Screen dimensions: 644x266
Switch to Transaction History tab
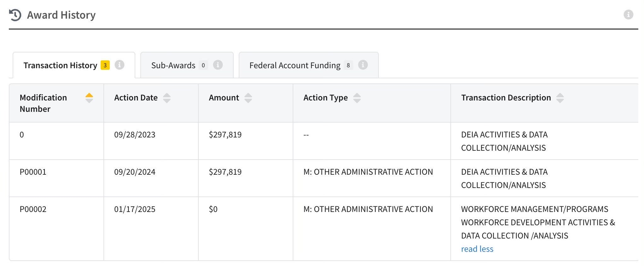(74, 65)
